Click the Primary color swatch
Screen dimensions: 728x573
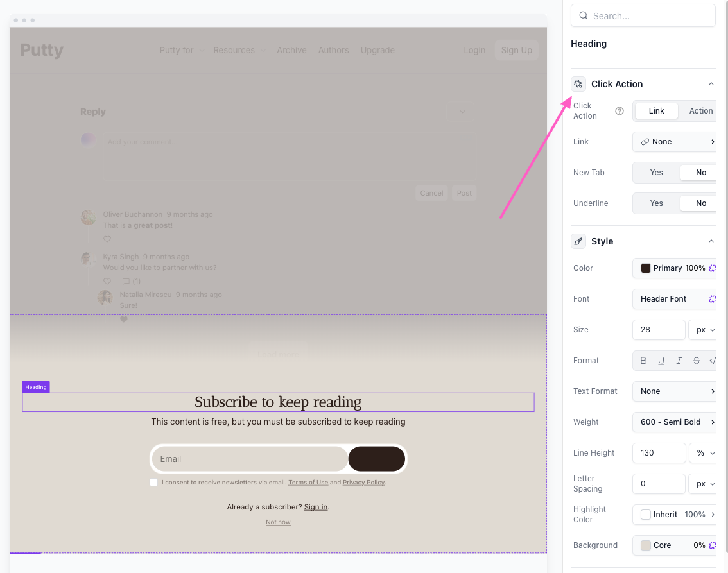(646, 268)
